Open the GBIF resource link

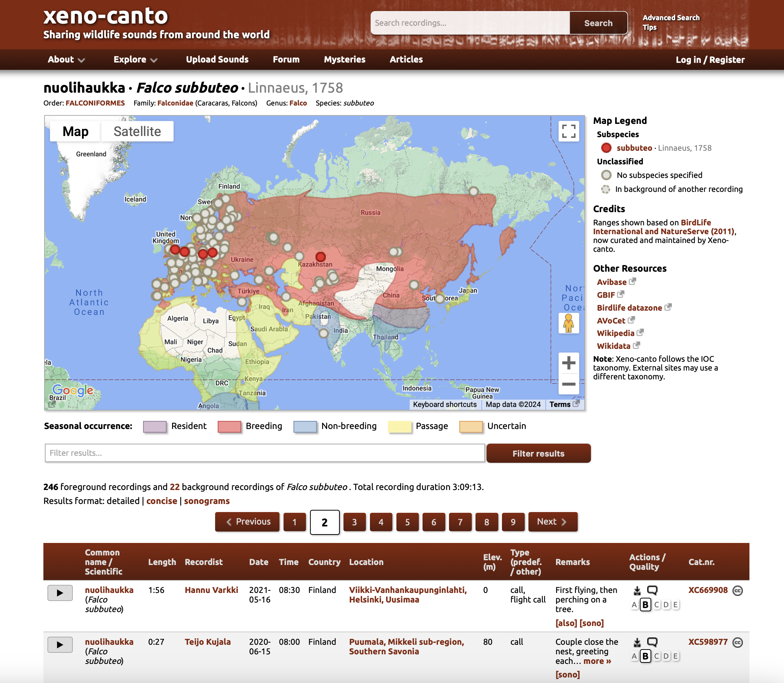coord(610,294)
